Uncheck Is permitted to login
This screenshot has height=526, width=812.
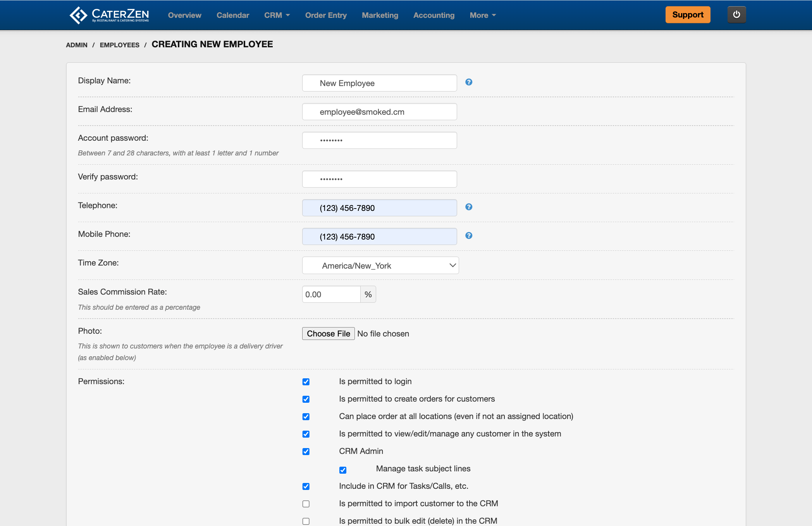306,382
